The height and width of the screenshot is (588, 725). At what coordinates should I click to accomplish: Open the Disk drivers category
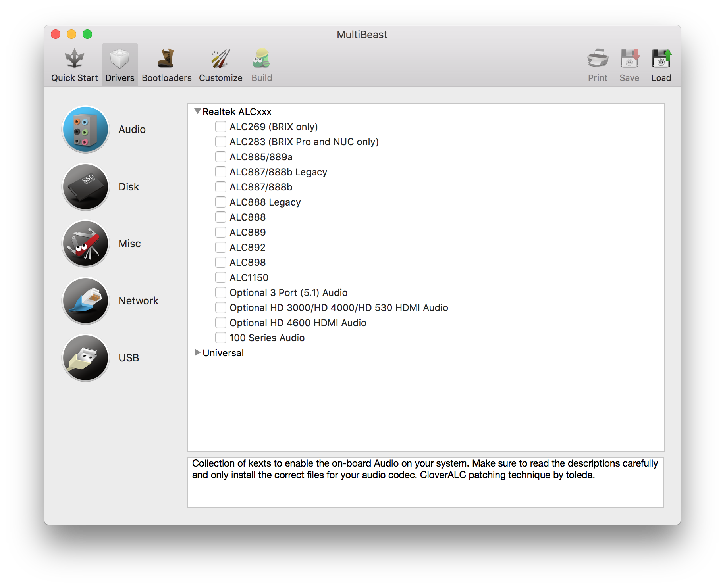click(85, 186)
